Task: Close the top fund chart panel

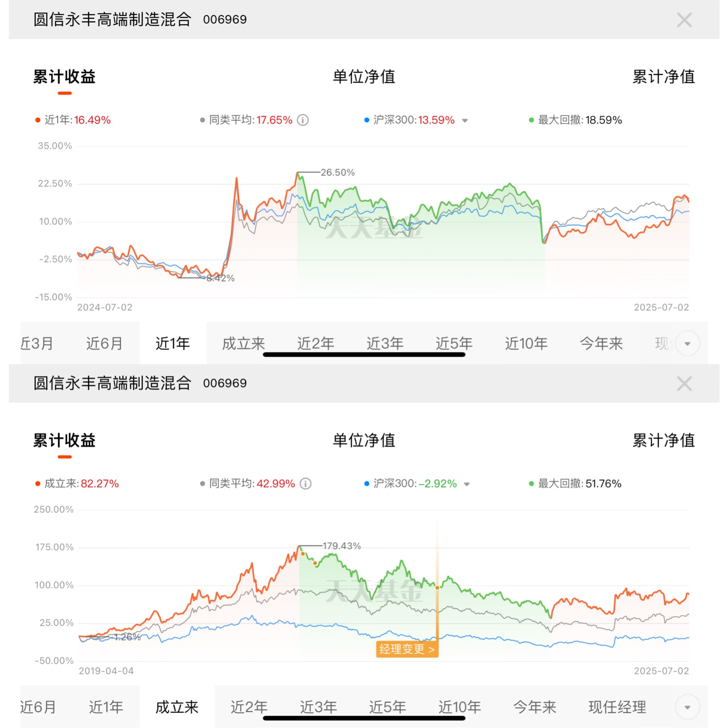Action: 684,20
